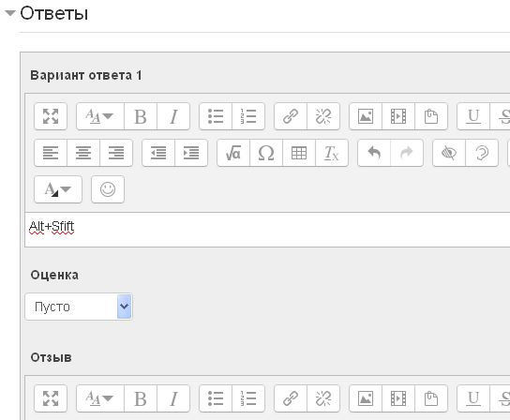Toggle bold in Отзыв feedback editor
Screen dimensions: 510x420
141,398
